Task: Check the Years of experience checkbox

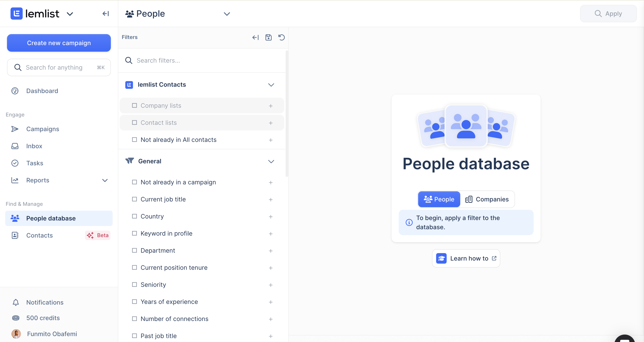Action: click(134, 301)
